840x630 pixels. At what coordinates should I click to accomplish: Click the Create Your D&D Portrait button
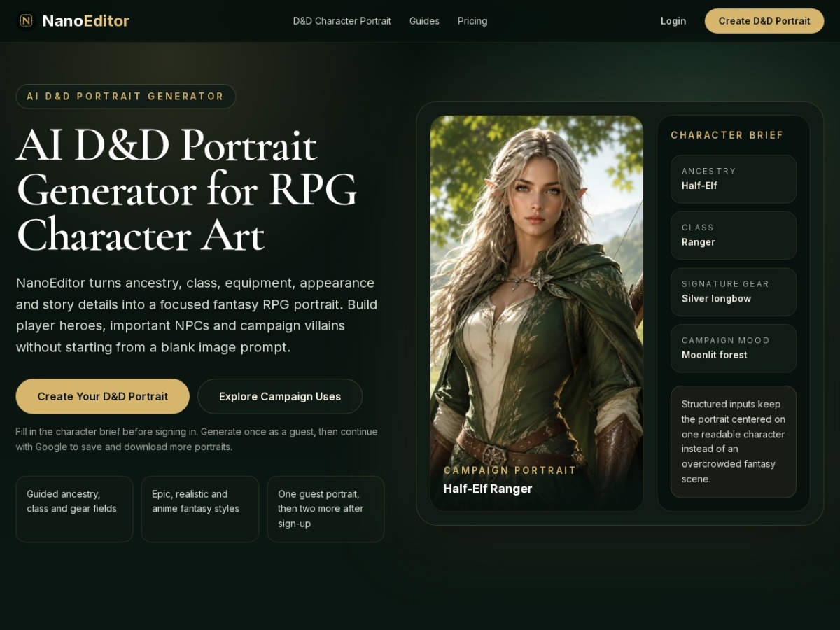pyautogui.click(x=103, y=396)
